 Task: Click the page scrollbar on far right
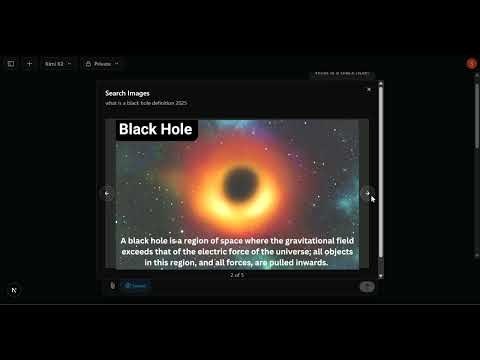pyautogui.click(x=477, y=113)
